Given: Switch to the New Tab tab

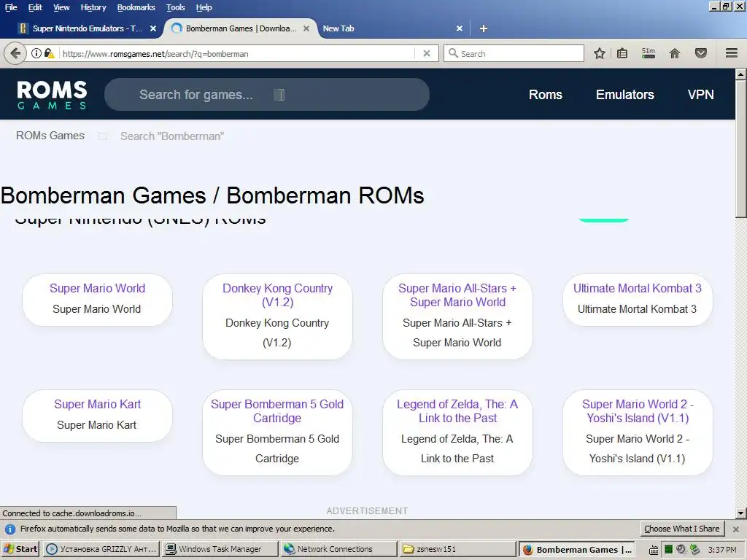Looking at the screenshot, I should point(338,28).
